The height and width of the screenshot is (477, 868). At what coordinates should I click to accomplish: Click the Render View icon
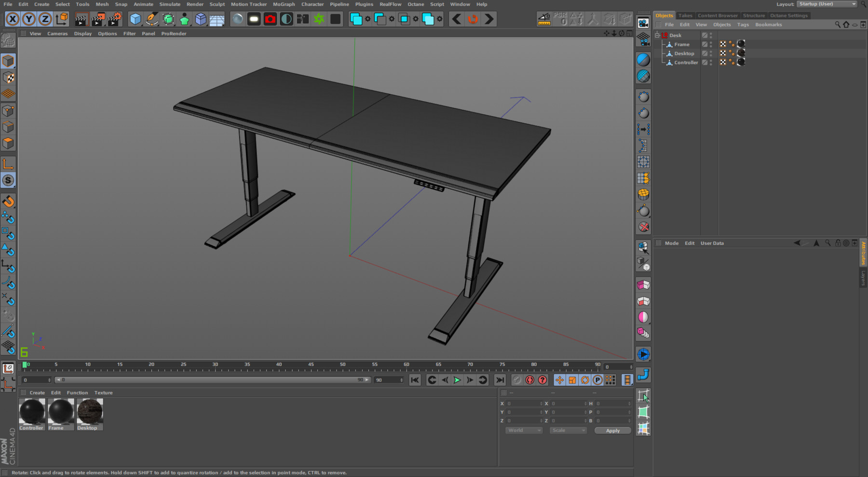click(x=81, y=19)
